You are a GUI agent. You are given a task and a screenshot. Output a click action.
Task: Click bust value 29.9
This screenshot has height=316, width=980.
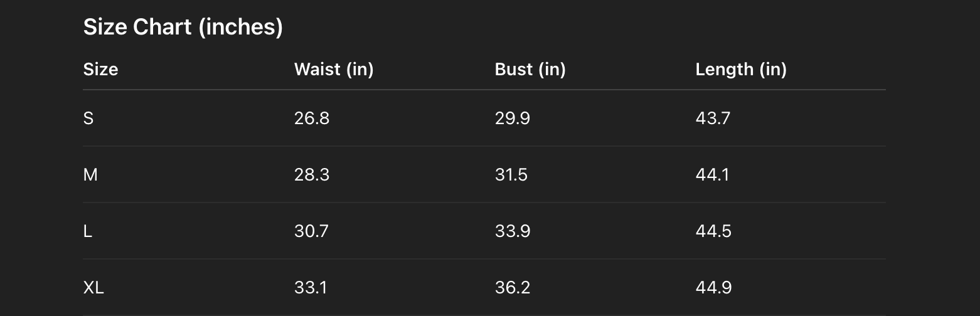point(513,118)
